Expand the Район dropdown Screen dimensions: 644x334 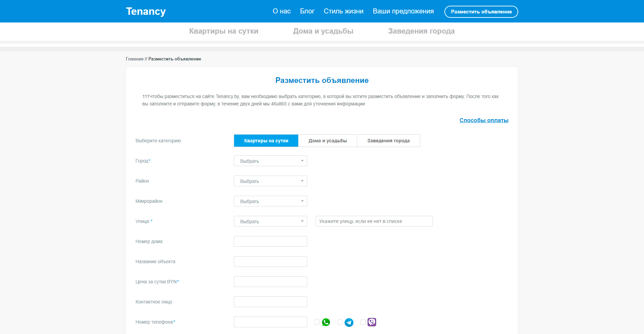tap(270, 181)
